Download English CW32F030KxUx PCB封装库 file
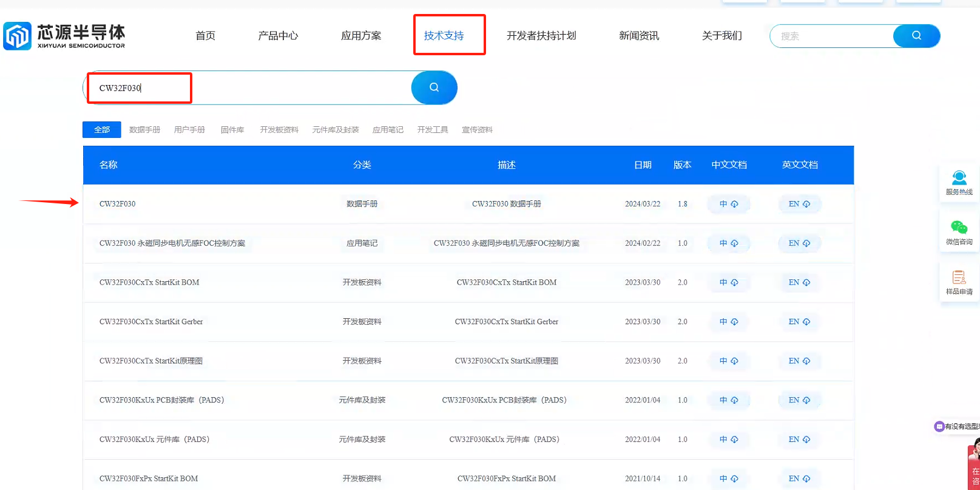 (x=800, y=400)
